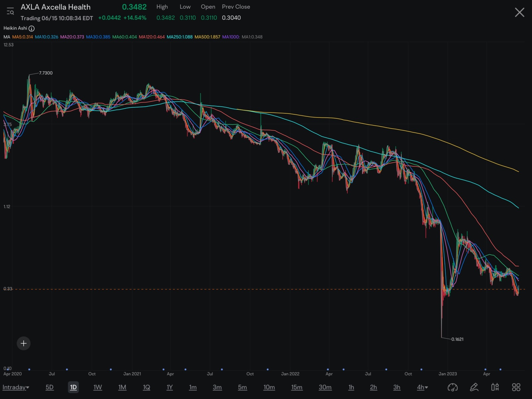
Task: Open candlestick chart type settings
Action: pos(495,387)
